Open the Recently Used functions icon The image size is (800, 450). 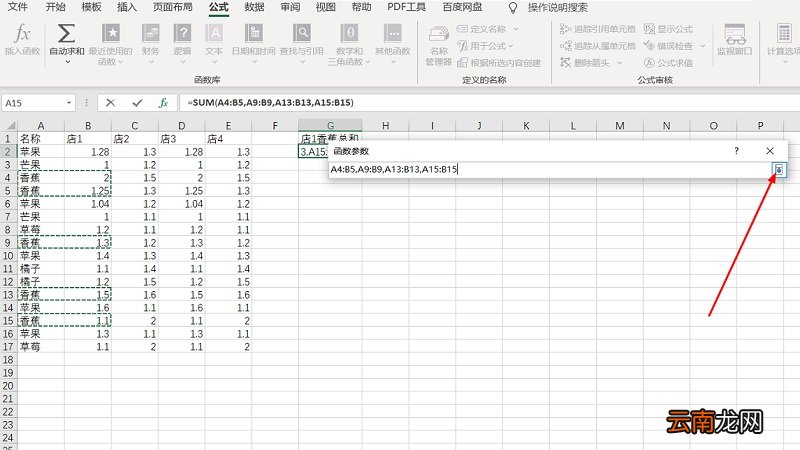[111, 33]
